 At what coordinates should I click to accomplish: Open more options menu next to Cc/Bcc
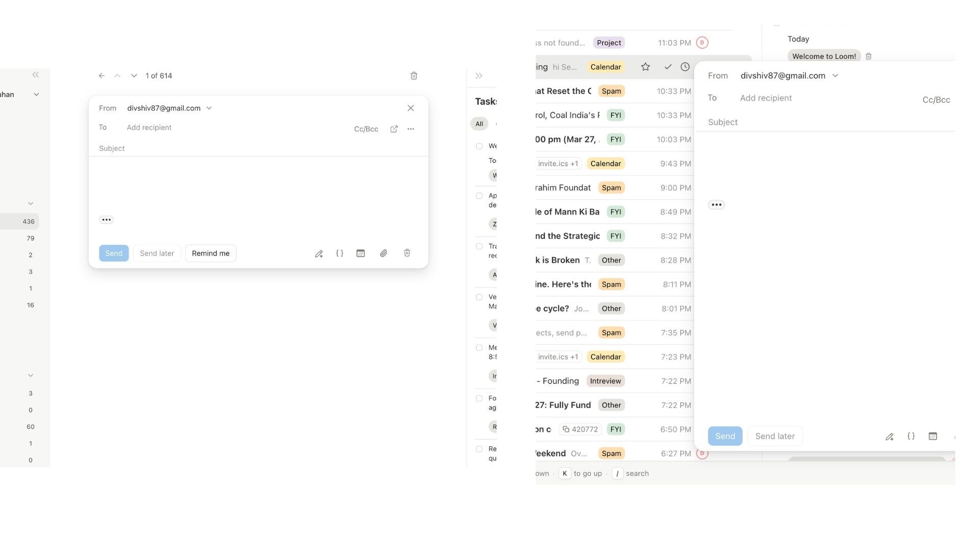pyautogui.click(x=411, y=129)
